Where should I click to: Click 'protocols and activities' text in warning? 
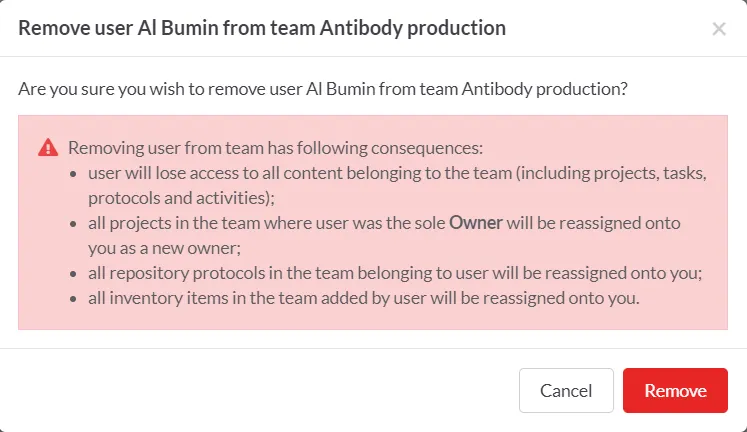pyautogui.click(x=174, y=197)
